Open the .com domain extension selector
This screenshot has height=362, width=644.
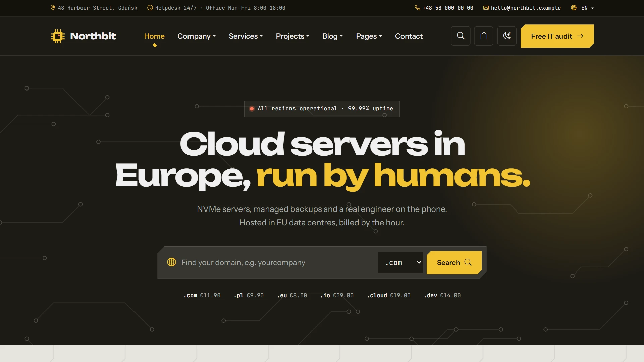pyautogui.click(x=400, y=263)
